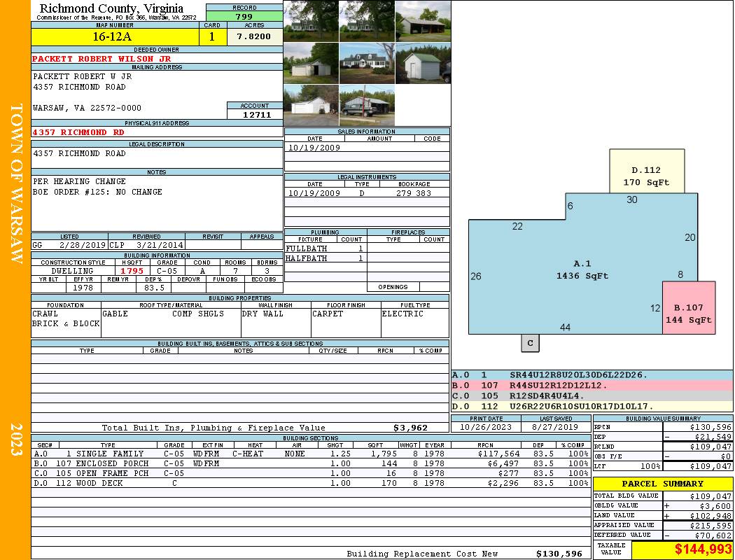Click the sketch vector row A.0 SR44U12R8U20L30D6L22D26
The width and height of the screenshot is (735, 560).
592,375
